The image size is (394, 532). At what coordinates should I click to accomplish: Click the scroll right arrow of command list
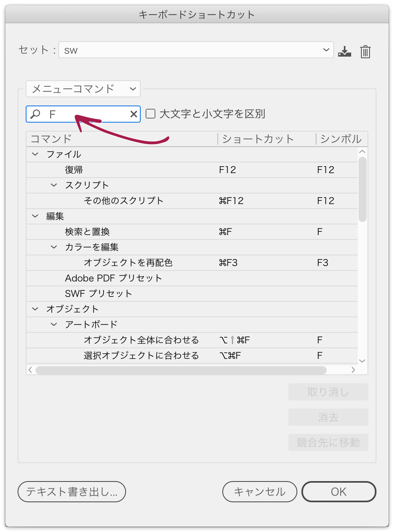[x=353, y=370]
